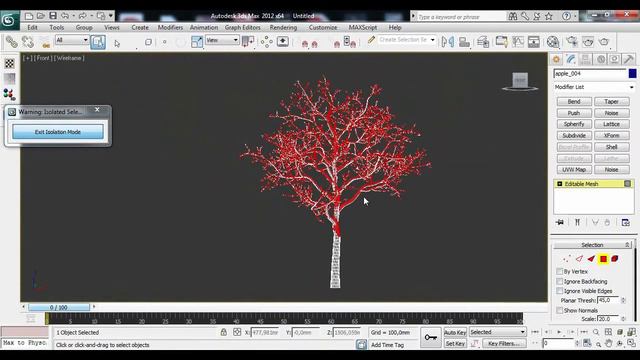The image size is (640, 360).
Task: Save the scene with the floppy disk icon
Action: (53, 16)
